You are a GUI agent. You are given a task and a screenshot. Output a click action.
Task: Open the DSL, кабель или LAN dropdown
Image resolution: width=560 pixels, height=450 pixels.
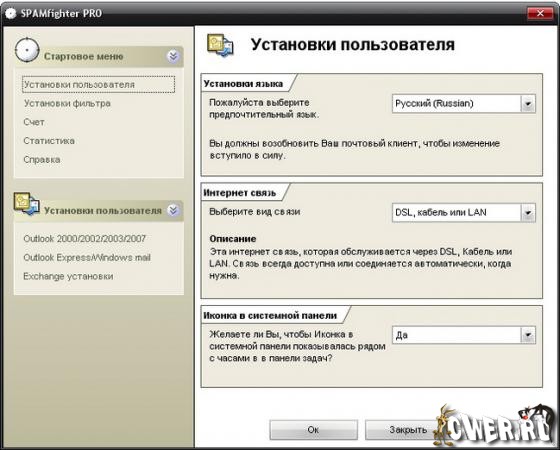464,213
